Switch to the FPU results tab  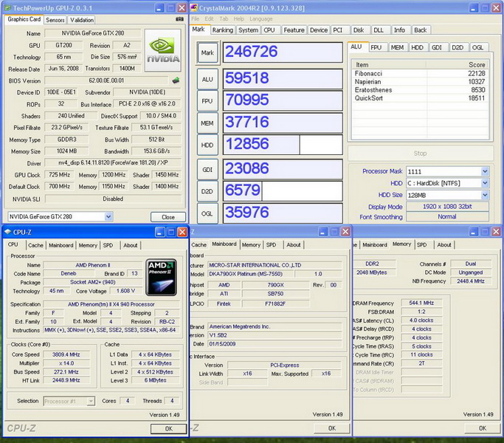pyautogui.click(x=376, y=47)
